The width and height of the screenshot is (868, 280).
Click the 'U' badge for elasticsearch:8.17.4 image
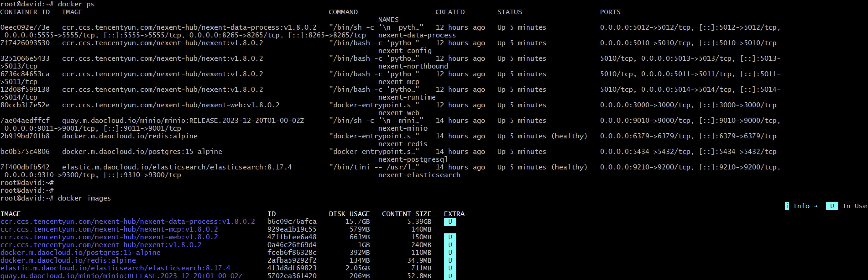[x=450, y=268]
